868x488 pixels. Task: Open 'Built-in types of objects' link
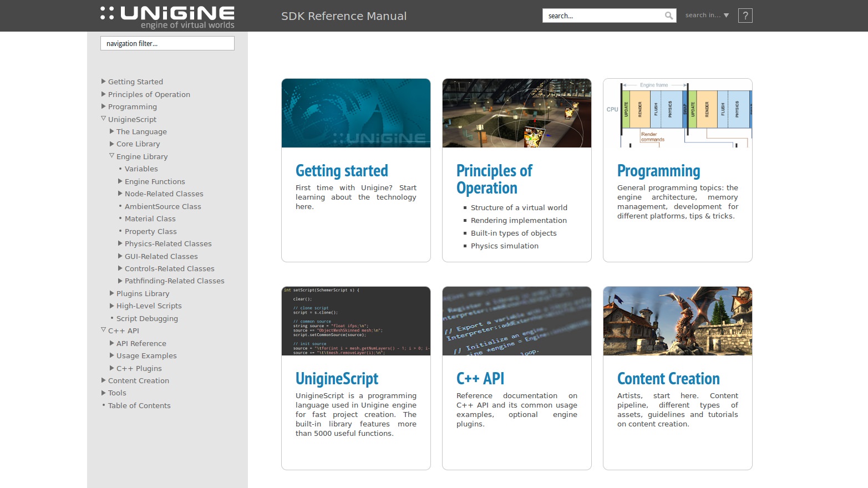pos(514,233)
